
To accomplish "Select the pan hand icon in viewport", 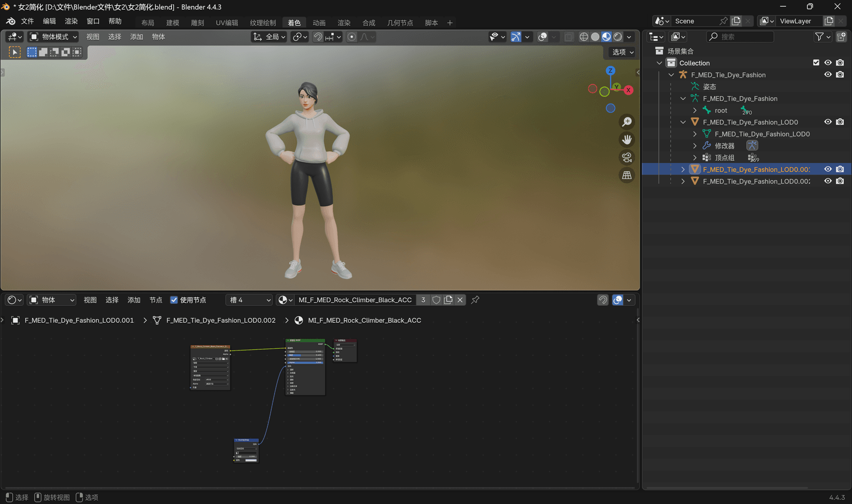I will tap(627, 140).
